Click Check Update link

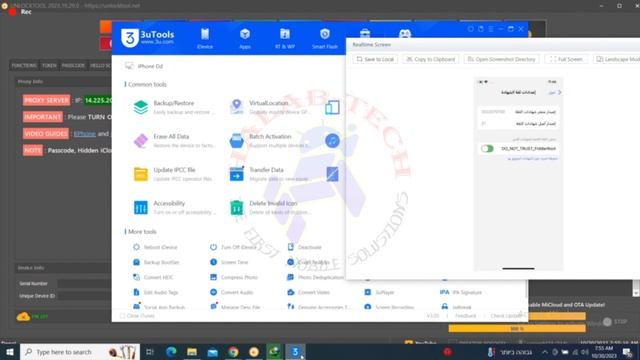pyautogui.click(x=506, y=316)
